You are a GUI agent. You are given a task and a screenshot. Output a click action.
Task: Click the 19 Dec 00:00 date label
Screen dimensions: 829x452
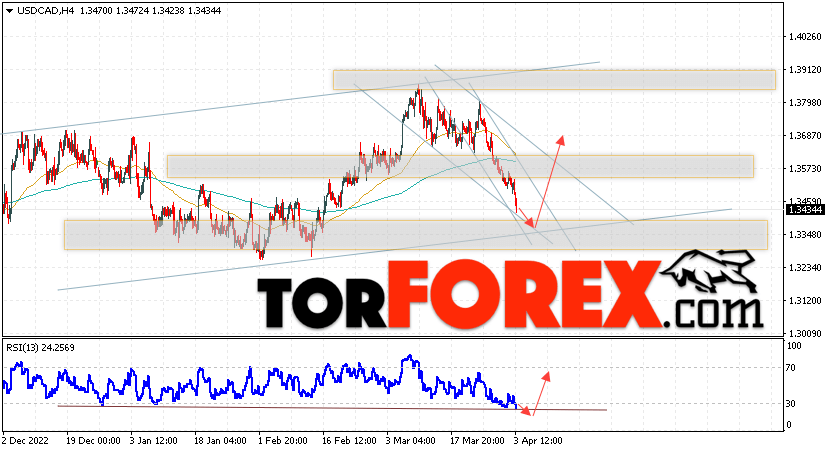pos(93,441)
